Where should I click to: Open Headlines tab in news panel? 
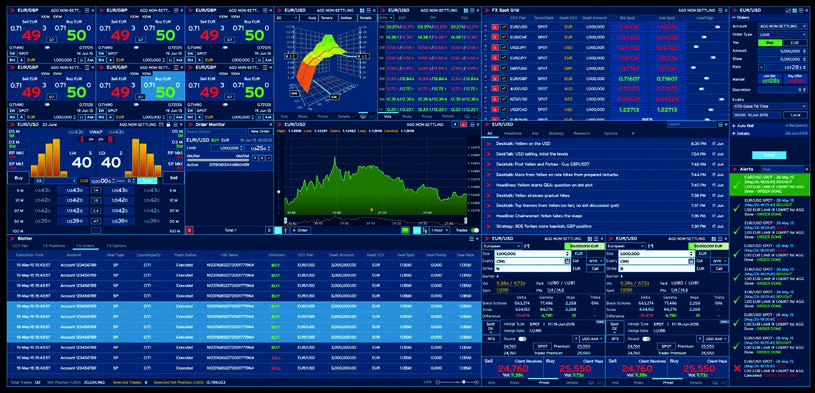[x=513, y=134]
